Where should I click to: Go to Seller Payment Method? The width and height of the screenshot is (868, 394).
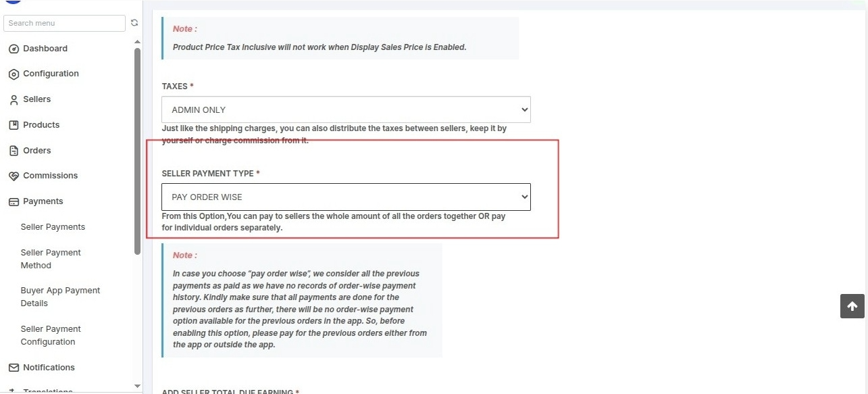pos(51,259)
